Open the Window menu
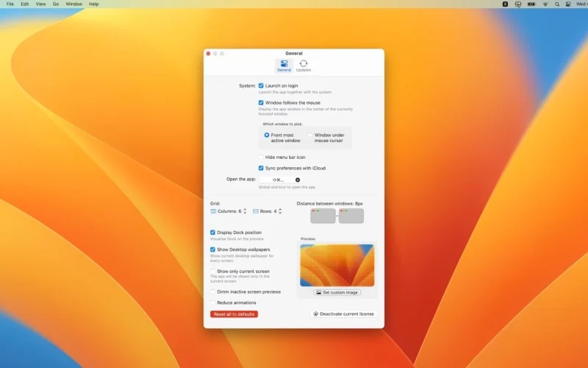The image size is (588, 368). tap(74, 4)
